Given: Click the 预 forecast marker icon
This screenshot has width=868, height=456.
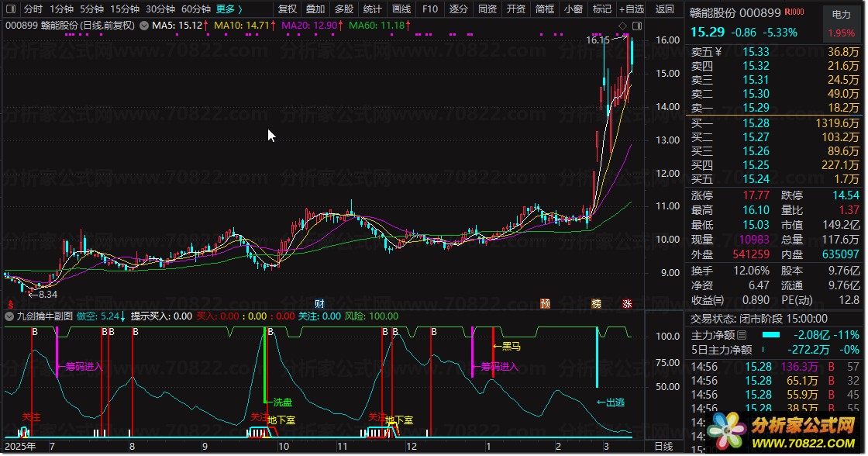Looking at the screenshot, I should (546, 304).
